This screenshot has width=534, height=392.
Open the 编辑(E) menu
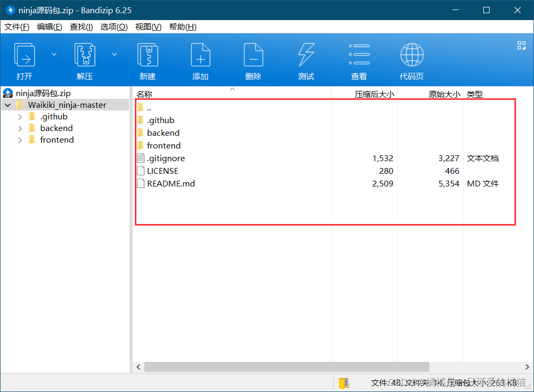coord(49,27)
